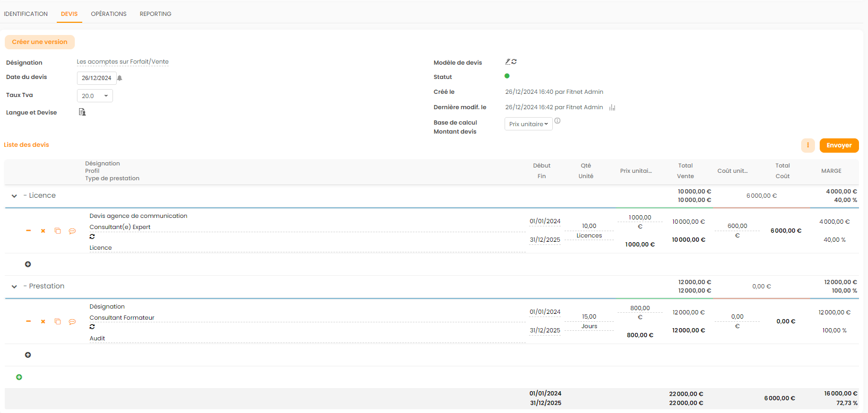Viewport: 868px width, 413px height.
Task: Add a new line under the Licence section
Action: pos(28,265)
